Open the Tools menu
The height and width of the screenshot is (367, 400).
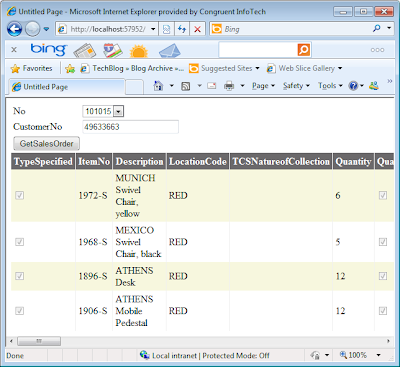pos(330,86)
